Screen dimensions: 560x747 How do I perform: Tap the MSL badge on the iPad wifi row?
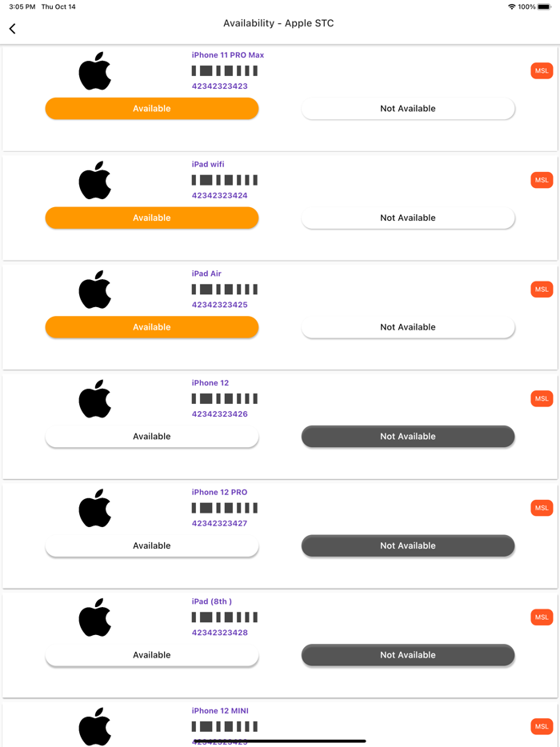(x=542, y=180)
